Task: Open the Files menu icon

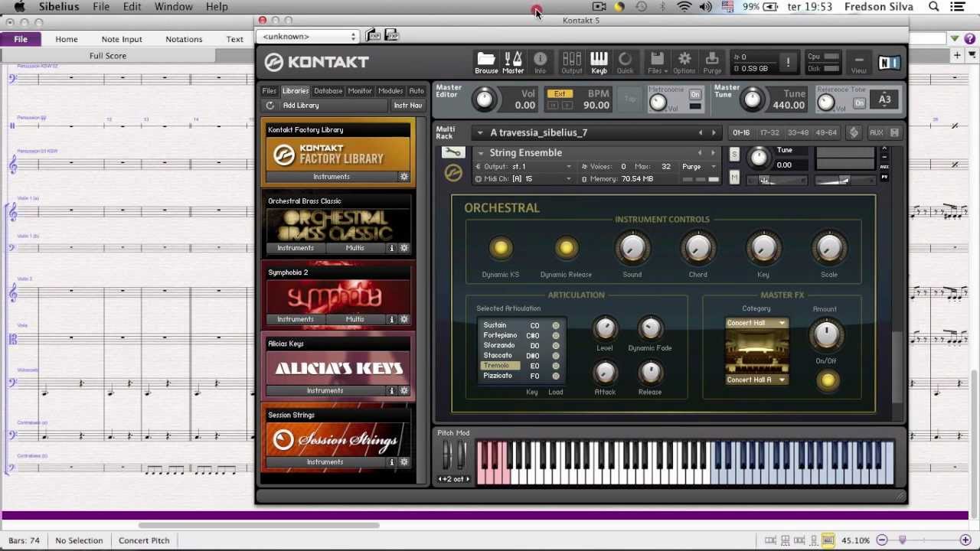Action: (x=657, y=63)
